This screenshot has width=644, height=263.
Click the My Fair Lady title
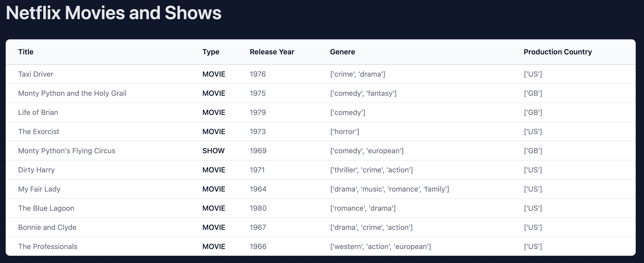[39, 189]
